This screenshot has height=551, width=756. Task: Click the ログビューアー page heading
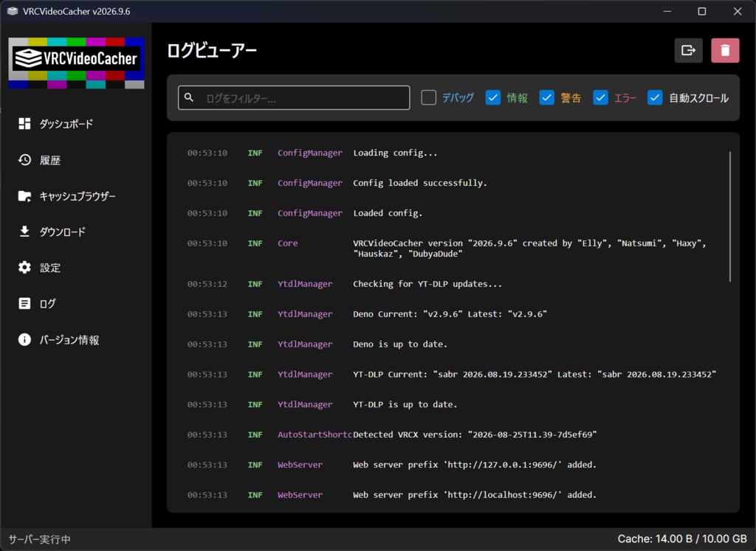pyautogui.click(x=212, y=51)
